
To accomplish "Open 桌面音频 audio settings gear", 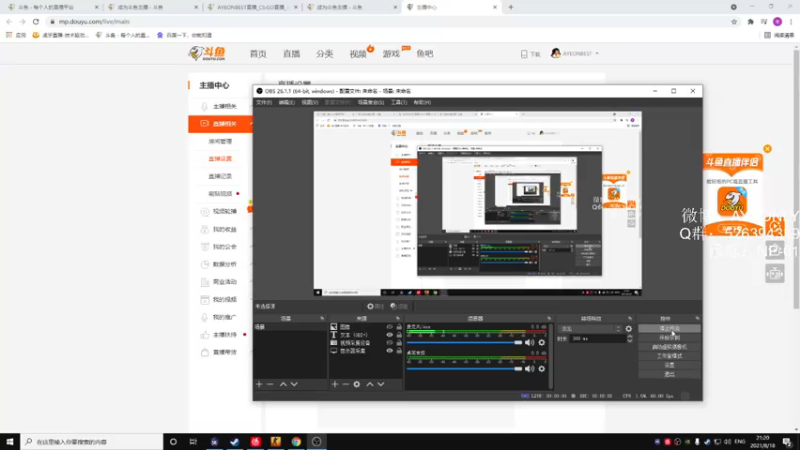I will (x=541, y=368).
